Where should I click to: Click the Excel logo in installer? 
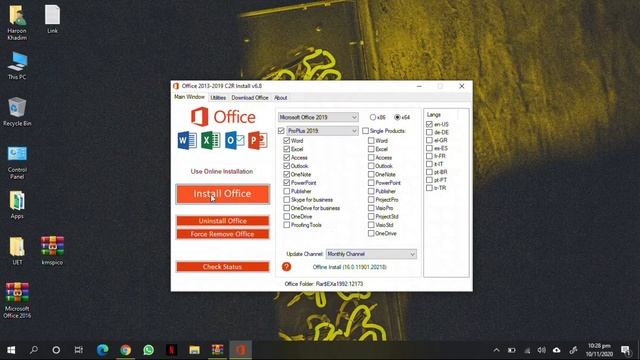click(x=210, y=140)
